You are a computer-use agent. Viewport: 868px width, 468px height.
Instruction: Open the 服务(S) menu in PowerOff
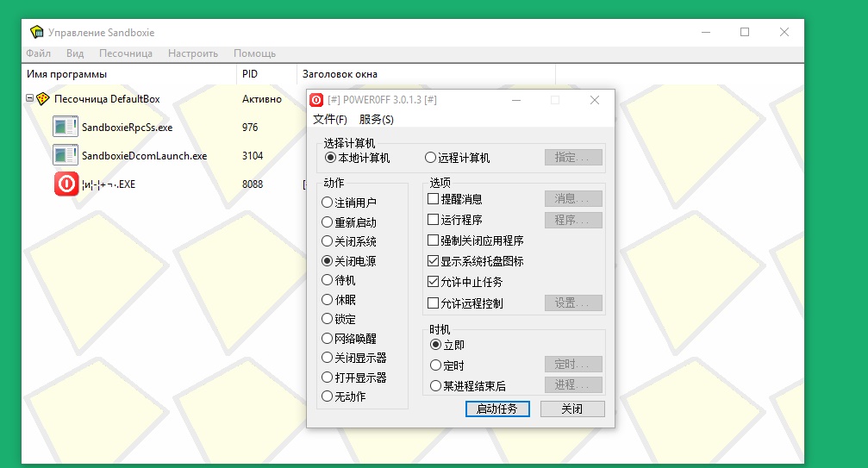(377, 120)
